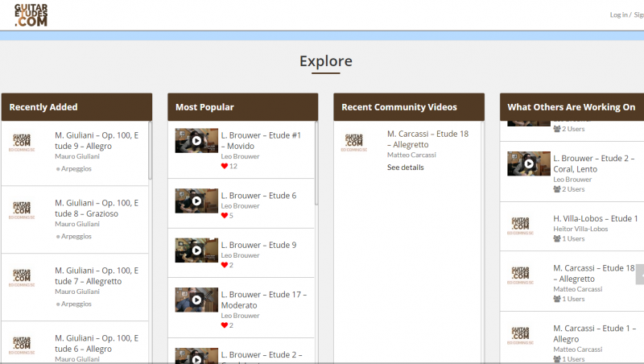The height and width of the screenshot is (364, 644).
Task: Open L. Brouwer Etude 2 Coral, Lento title
Action: pyautogui.click(x=594, y=163)
